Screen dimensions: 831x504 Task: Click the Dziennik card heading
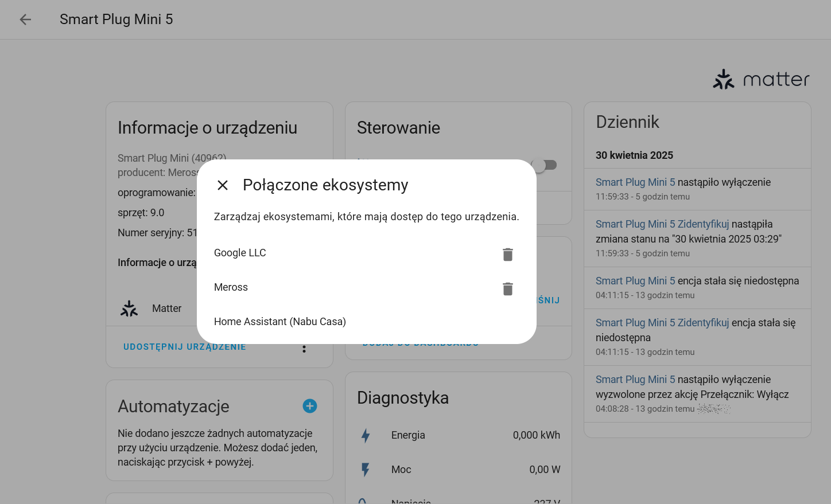[x=628, y=122]
